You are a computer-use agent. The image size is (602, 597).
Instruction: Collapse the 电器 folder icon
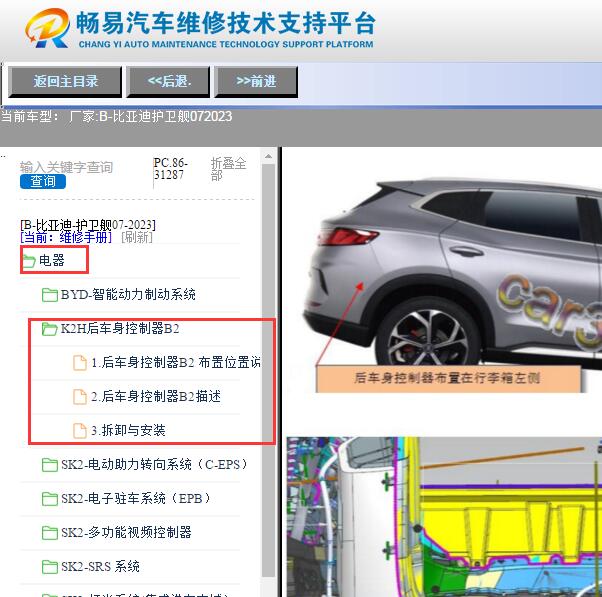pos(29,261)
